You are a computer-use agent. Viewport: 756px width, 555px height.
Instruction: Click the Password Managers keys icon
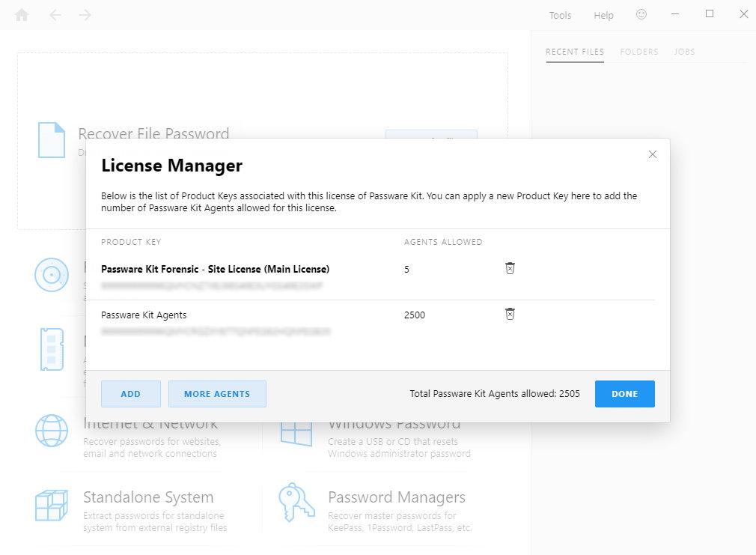pos(296,503)
